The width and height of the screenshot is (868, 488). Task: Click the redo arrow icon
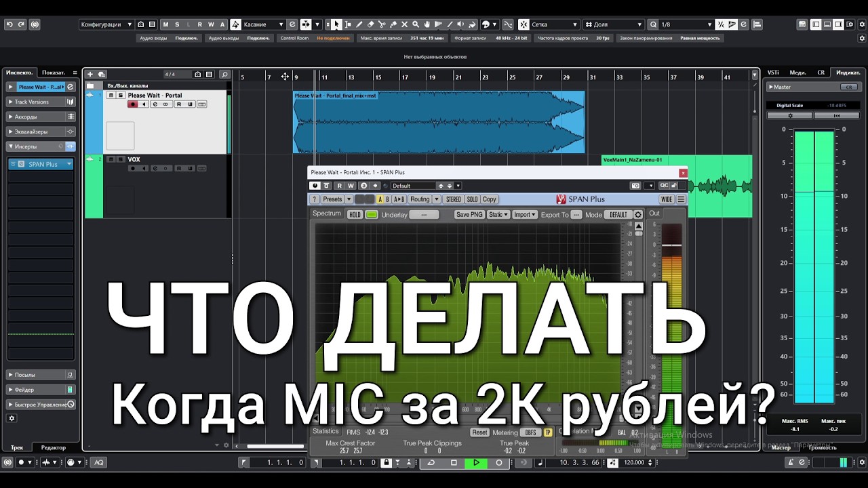tap(22, 24)
